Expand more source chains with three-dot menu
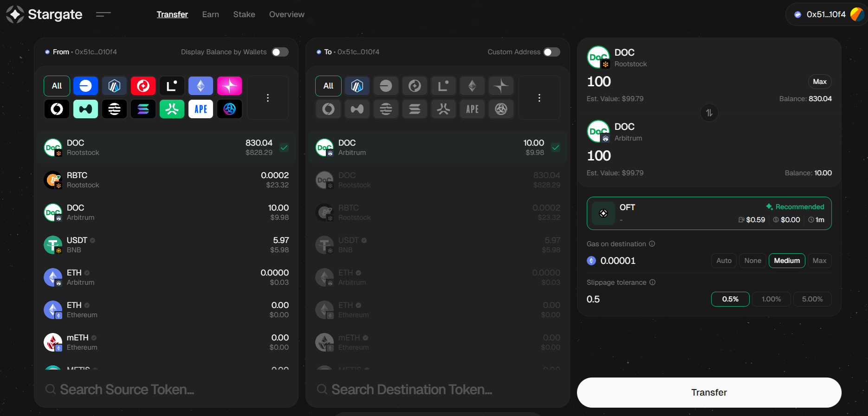The image size is (868, 416). tap(268, 98)
